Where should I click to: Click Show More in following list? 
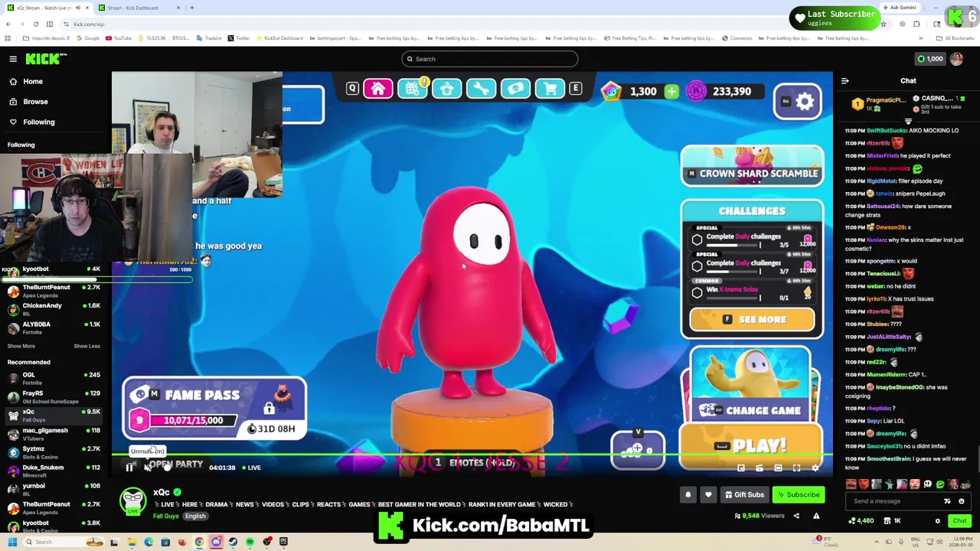[21, 346]
